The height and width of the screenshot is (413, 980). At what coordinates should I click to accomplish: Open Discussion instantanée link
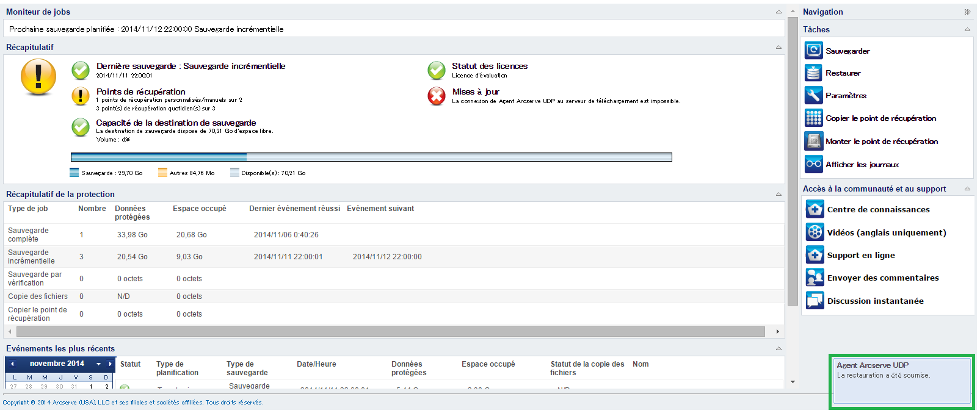875,301
